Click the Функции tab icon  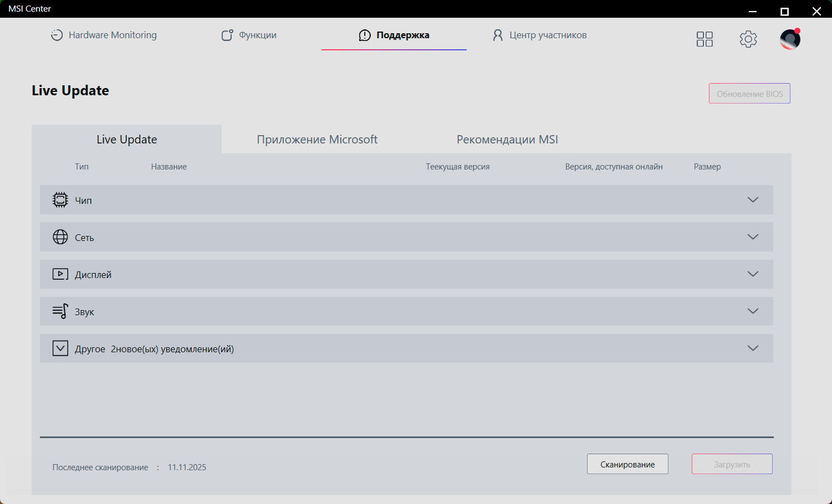pos(227,35)
